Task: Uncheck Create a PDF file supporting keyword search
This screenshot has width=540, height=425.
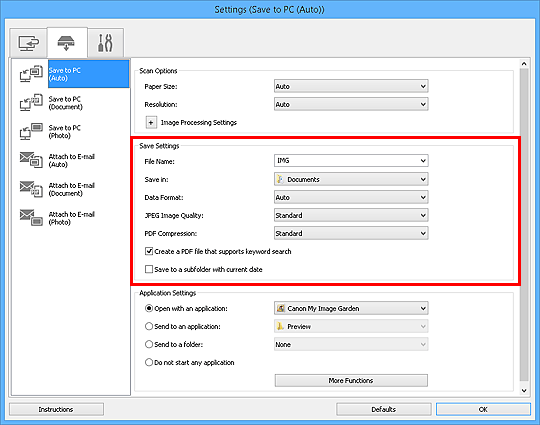Action: coord(149,251)
